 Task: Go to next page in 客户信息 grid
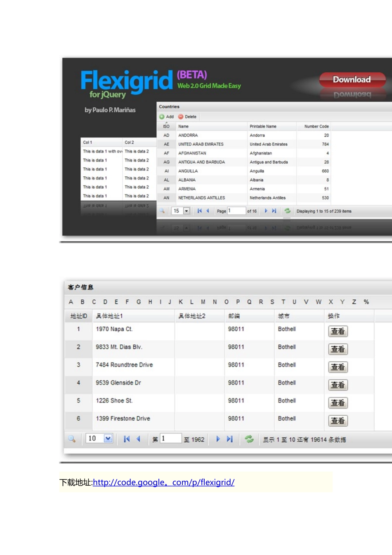point(218,439)
